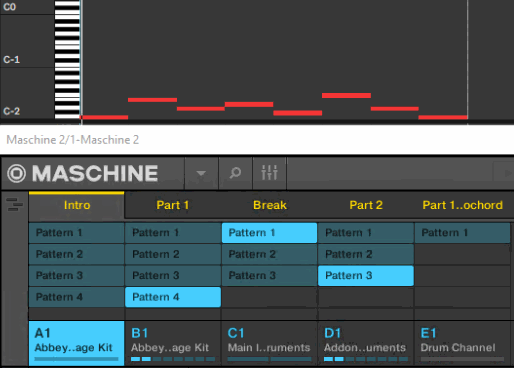
Task: Select the first red note at C-2
Action: [x=104, y=117]
